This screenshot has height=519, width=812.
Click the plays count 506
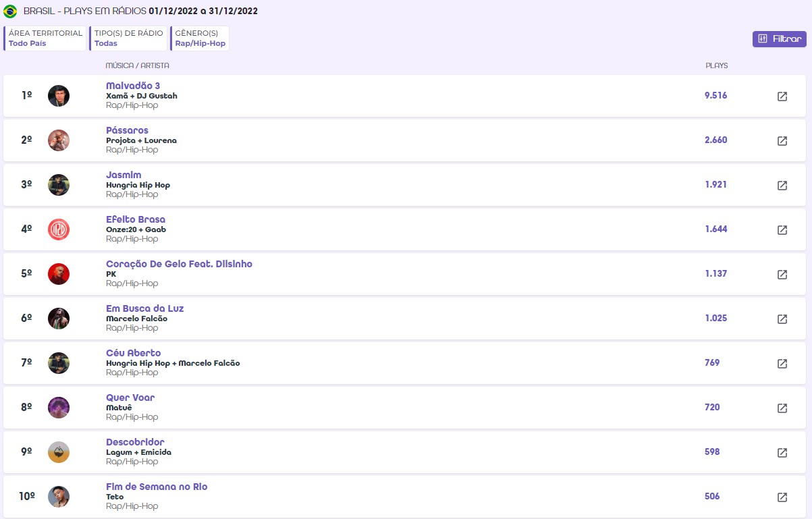tap(712, 497)
